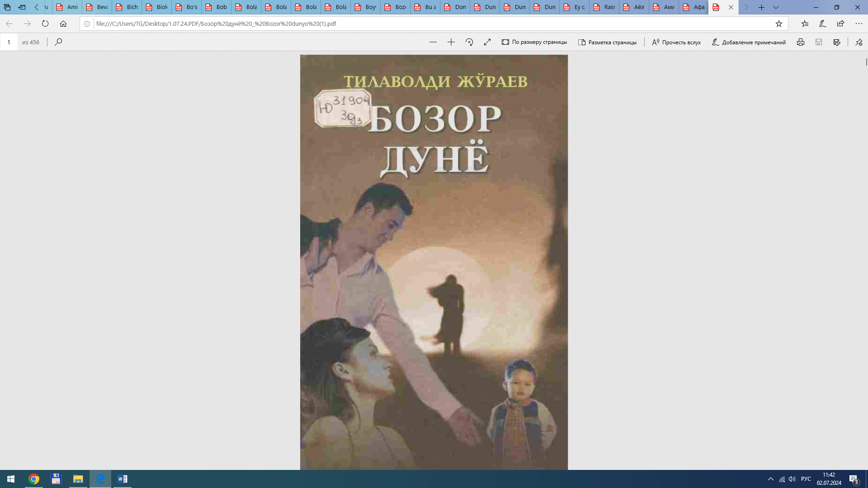
Task: Click the page number input field
Action: pyautogui.click(x=9, y=42)
